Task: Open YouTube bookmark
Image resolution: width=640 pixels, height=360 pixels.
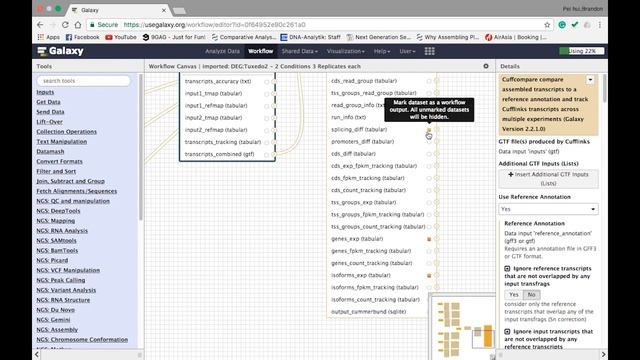Action: click(x=121, y=37)
